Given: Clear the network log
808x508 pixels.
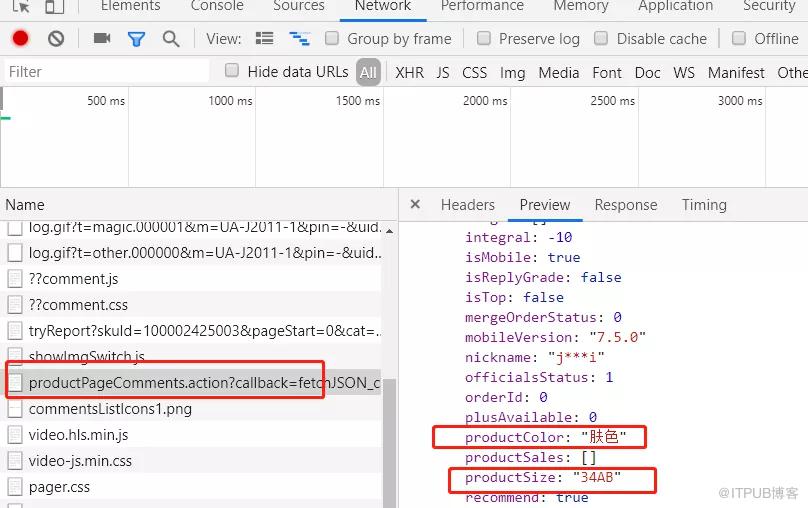Looking at the screenshot, I should pos(56,39).
